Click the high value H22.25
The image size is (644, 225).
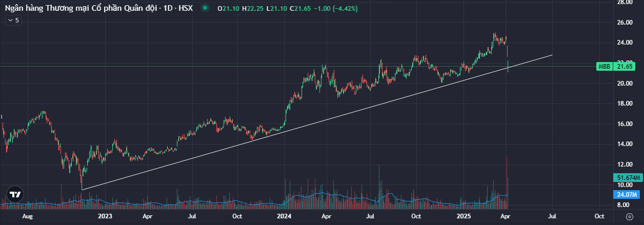pos(253,9)
